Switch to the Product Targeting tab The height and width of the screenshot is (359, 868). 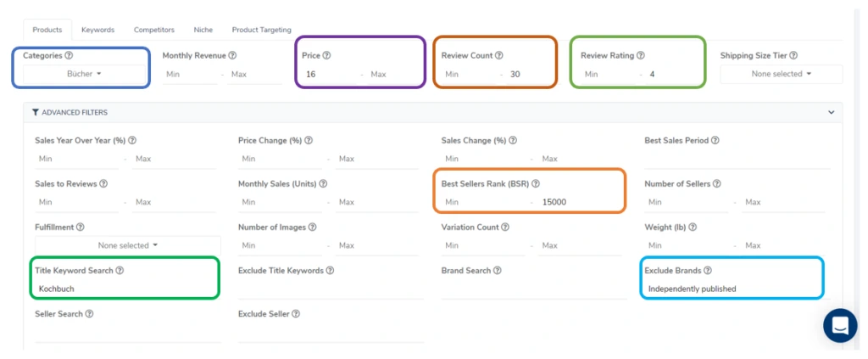coord(261,30)
